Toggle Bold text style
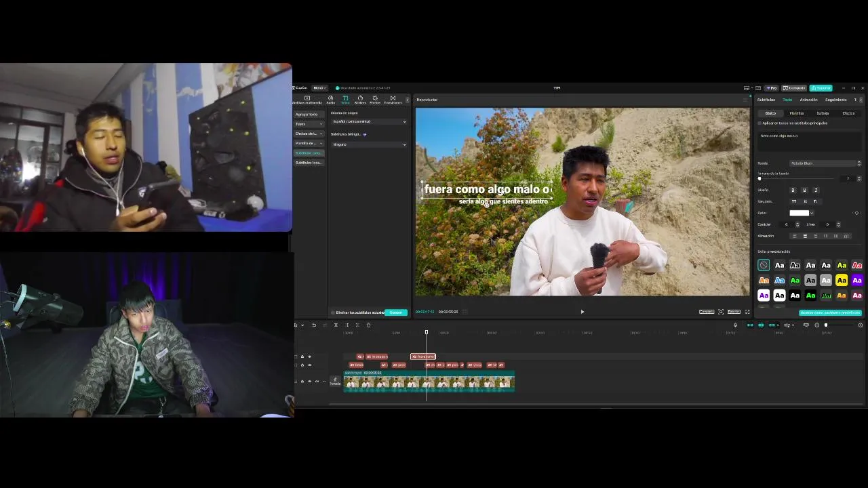Image resolution: width=868 pixels, height=488 pixels. pyautogui.click(x=793, y=190)
